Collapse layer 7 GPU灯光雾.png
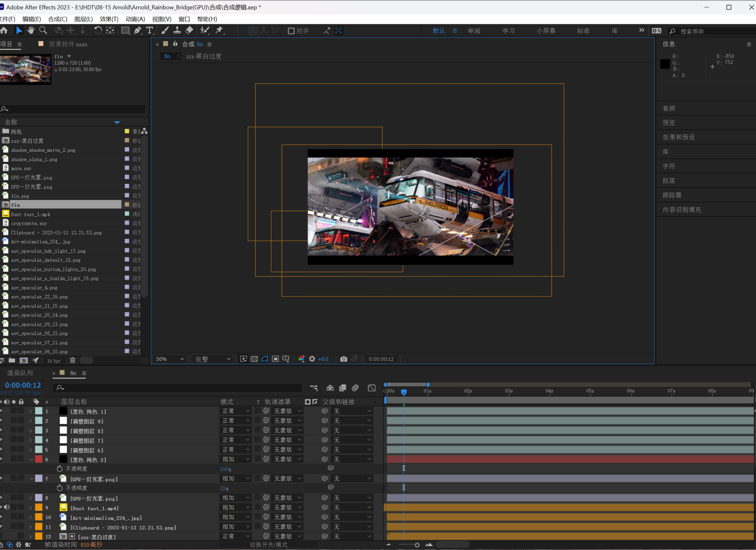The width and height of the screenshot is (756, 550). 31,479
